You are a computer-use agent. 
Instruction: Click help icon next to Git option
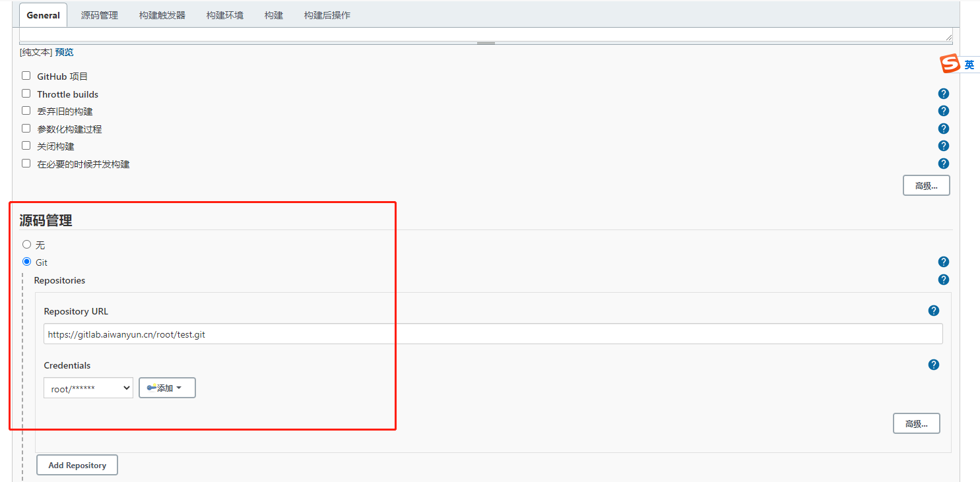(944, 262)
